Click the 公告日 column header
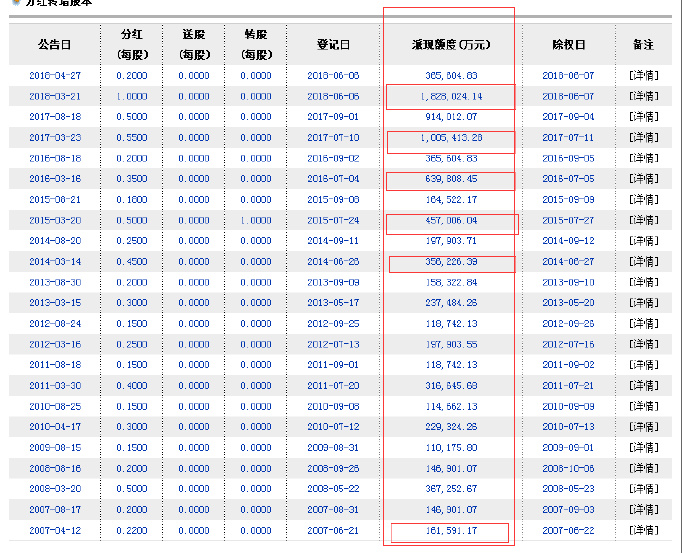The image size is (690, 553). coord(55,44)
